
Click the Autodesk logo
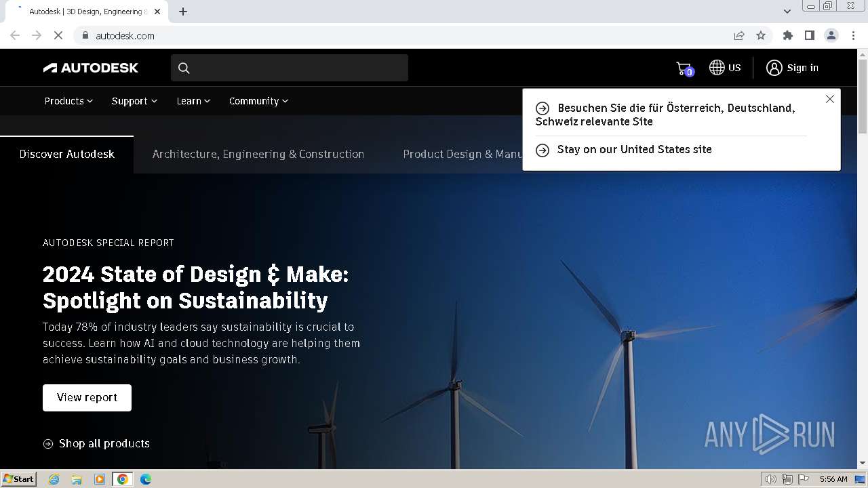tap(91, 68)
